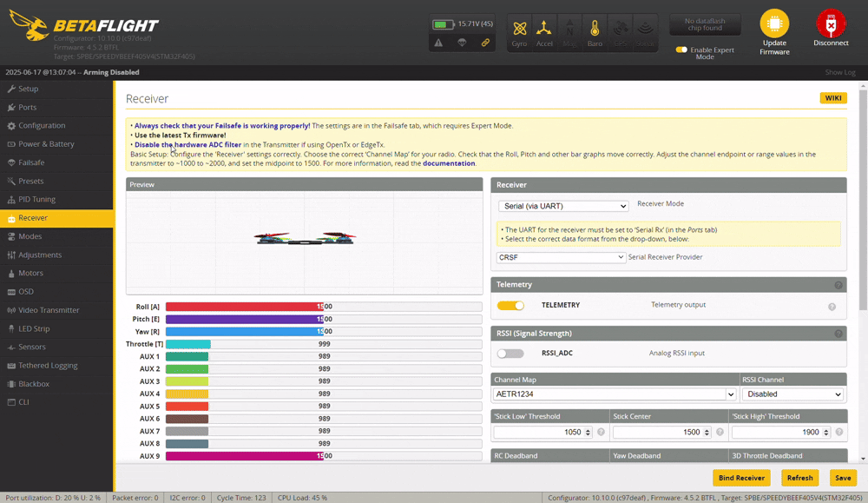Open the LED Strip tab
Screen dimensions: 868x503
pos(56,328)
